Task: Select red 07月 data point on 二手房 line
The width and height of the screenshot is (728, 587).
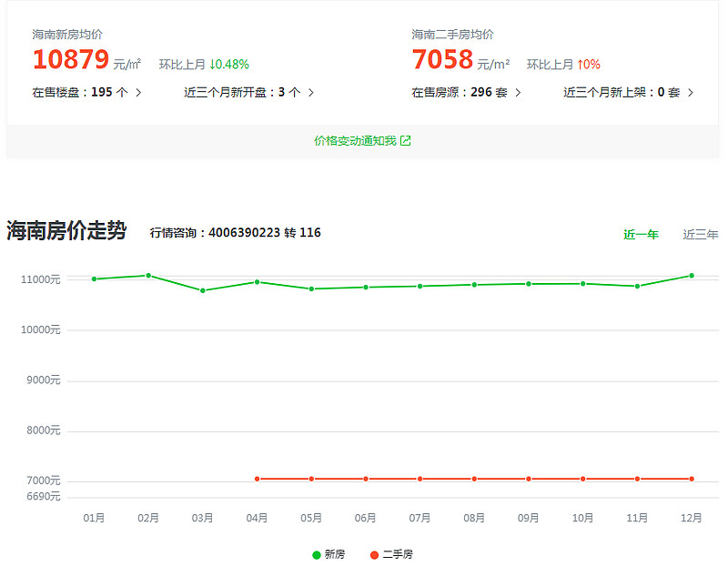Action: tap(420, 479)
